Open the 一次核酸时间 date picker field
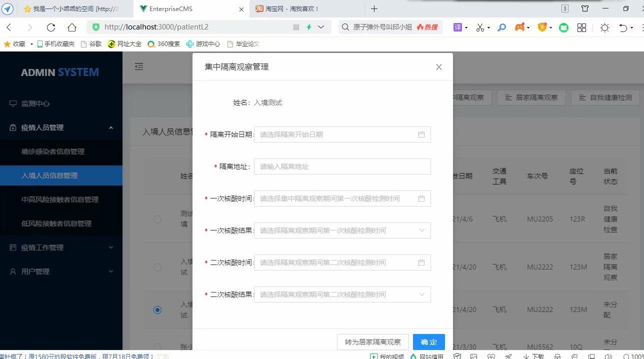Viewport: 644px width, 359px height. click(342, 198)
